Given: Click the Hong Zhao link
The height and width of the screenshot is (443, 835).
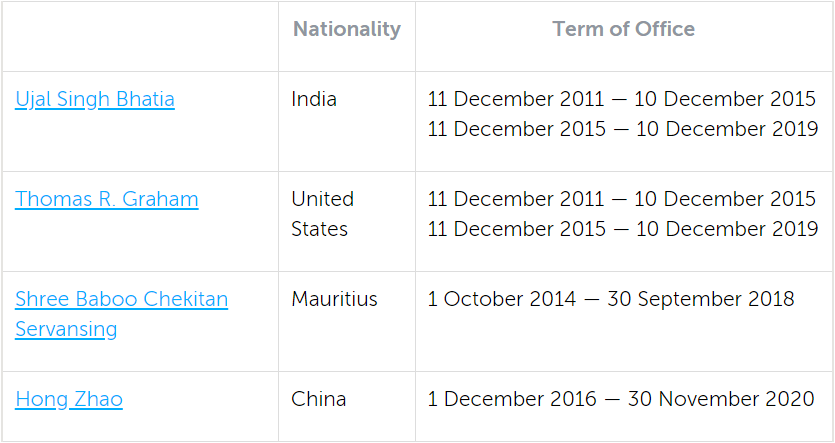Looking at the screenshot, I should coord(69,400).
